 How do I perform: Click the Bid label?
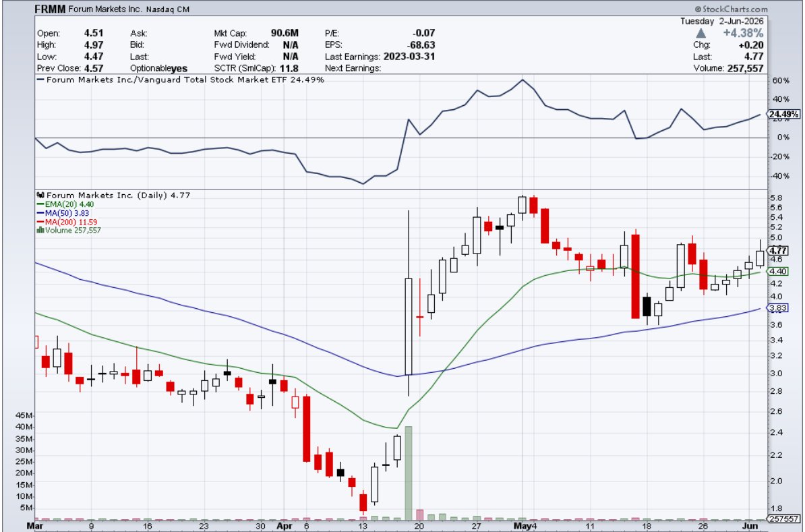click(x=138, y=45)
